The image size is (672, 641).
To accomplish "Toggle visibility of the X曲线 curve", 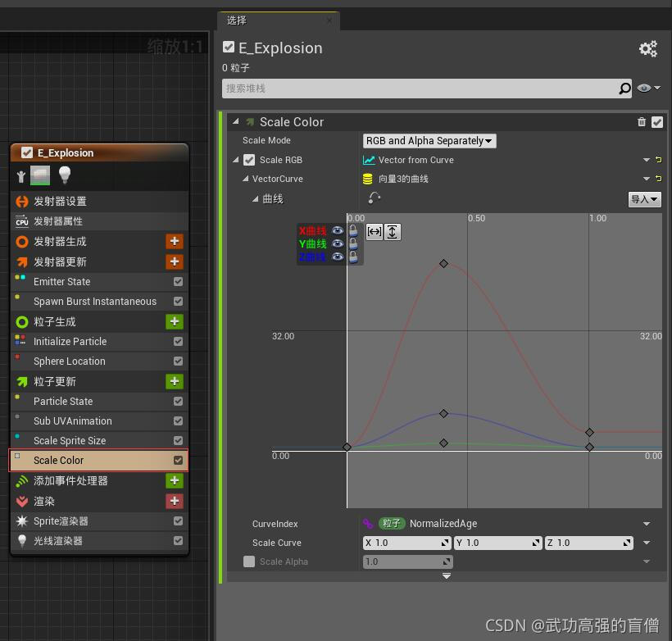I will 338,230.
